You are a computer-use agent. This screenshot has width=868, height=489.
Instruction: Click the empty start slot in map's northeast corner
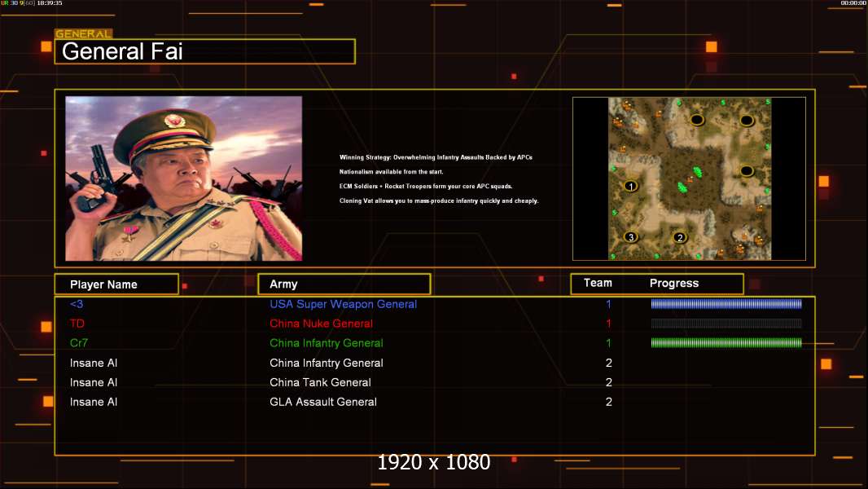point(747,121)
